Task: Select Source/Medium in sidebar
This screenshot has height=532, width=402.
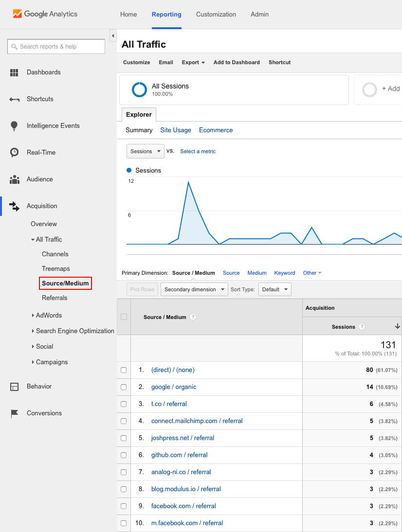Action: point(65,284)
